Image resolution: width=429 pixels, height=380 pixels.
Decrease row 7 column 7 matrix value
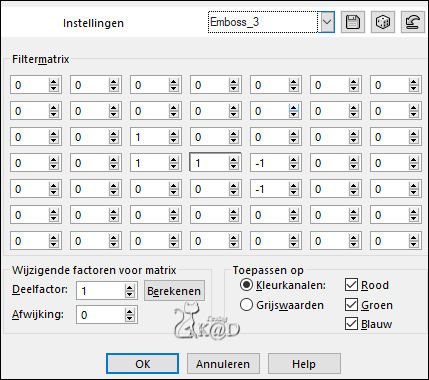[414, 245]
